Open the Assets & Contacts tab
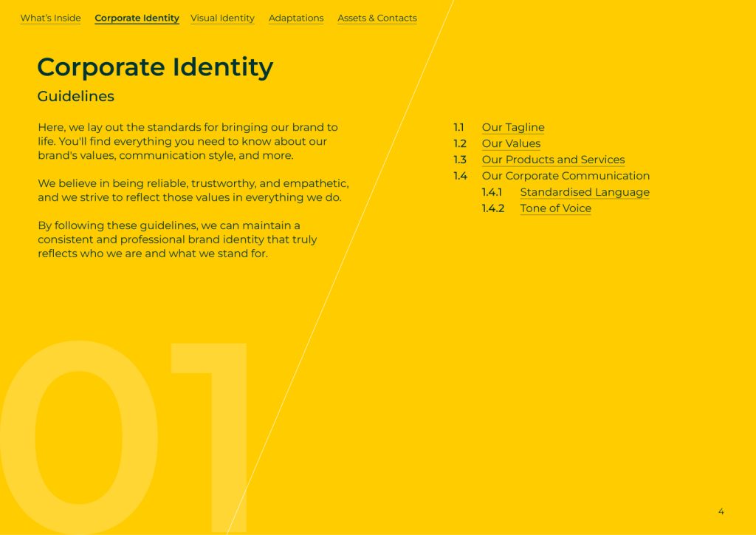This screenshot has height=535, width=756. [x=377, y=18]
